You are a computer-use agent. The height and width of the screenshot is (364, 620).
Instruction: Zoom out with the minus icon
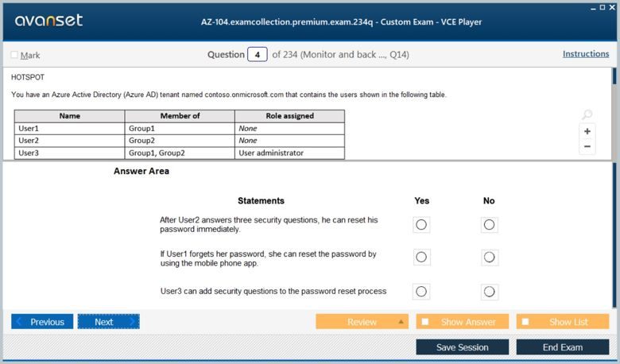click(x=587, y=146)
